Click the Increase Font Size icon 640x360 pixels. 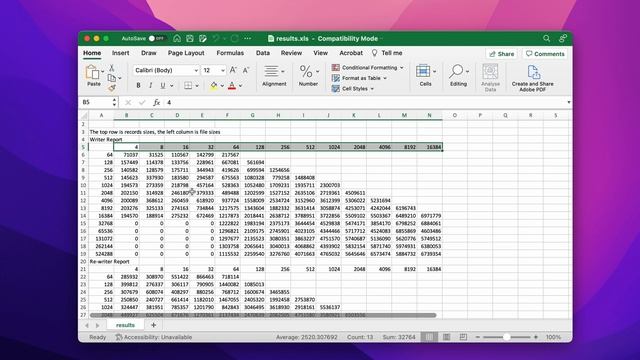[x=233, y=70]
